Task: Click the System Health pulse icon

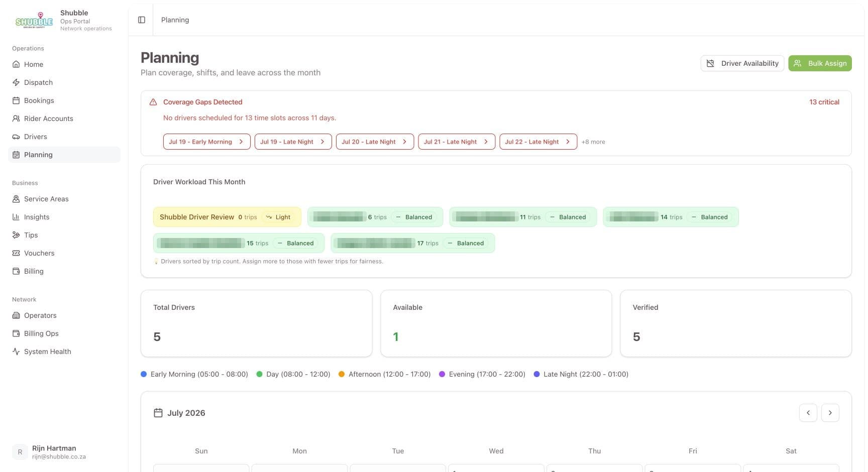Action: tap(16, 351)
